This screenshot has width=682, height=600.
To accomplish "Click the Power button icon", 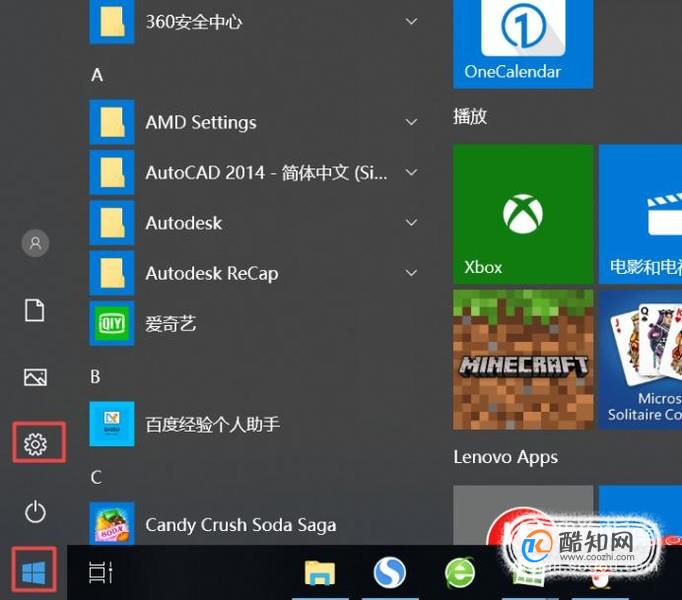I will tap(35, 511).
